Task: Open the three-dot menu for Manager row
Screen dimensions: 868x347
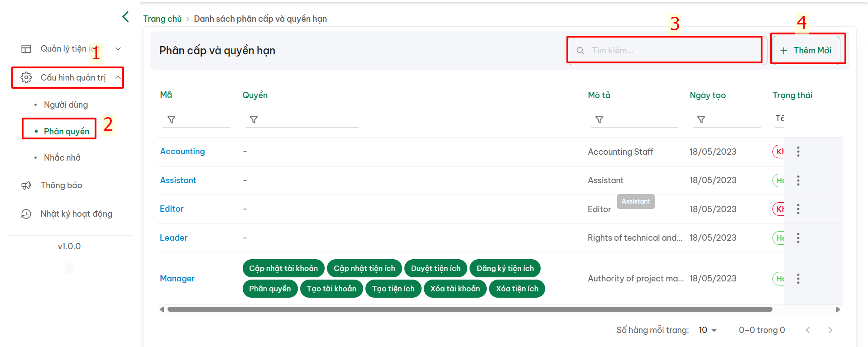Action: (x=798, y=279)
